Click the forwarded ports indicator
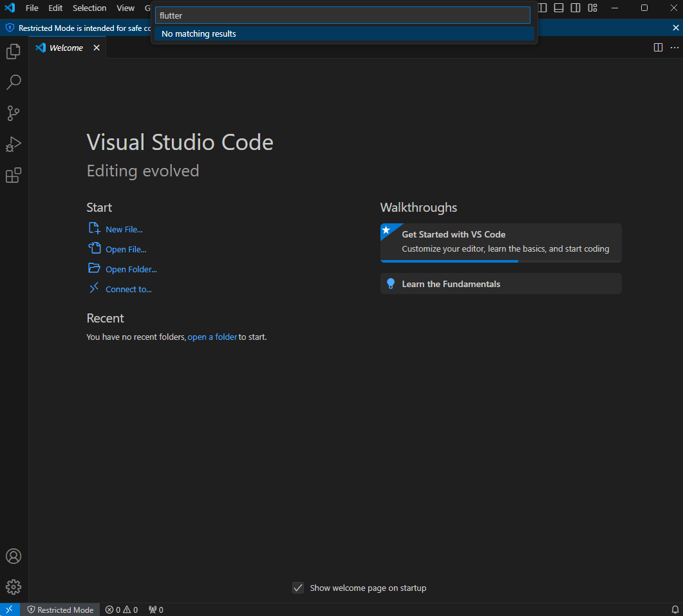 pos(156,610)
